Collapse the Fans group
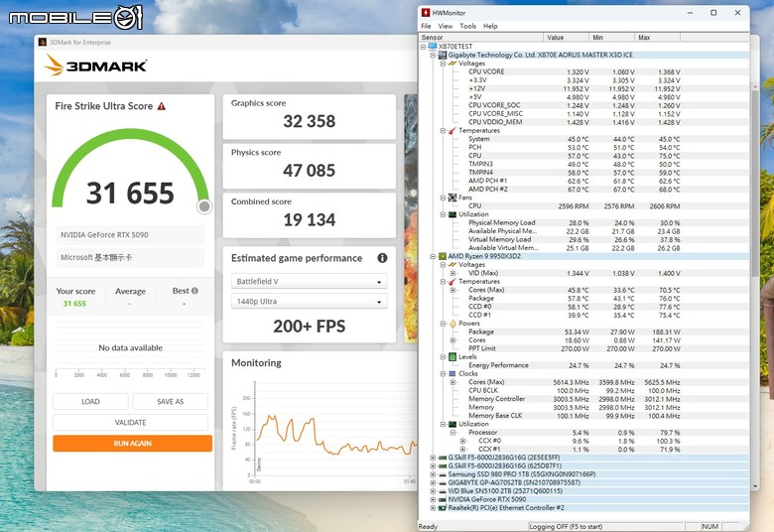 pyautogui.click(x=443, y=198)
